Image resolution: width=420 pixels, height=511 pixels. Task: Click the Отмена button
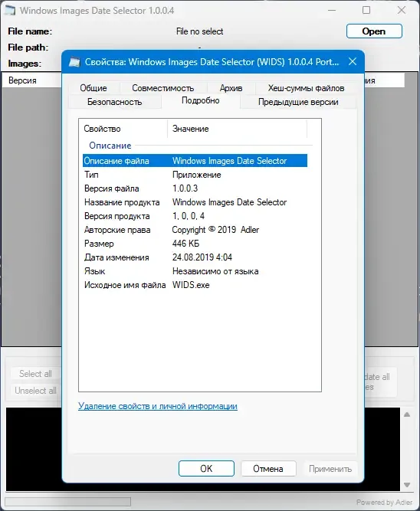click(268, 469)
